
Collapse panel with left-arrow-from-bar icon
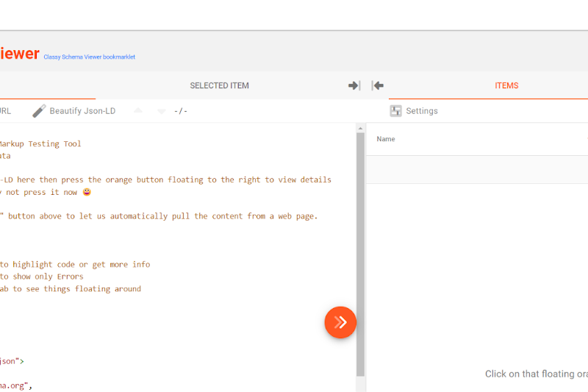378,85
